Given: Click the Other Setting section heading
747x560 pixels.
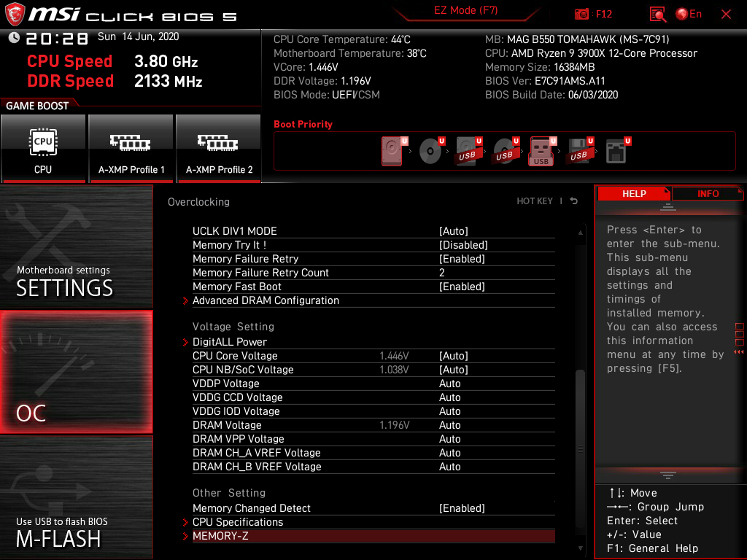Looking at the screenshot, I should pyautogui.click(x=229, y=493).
